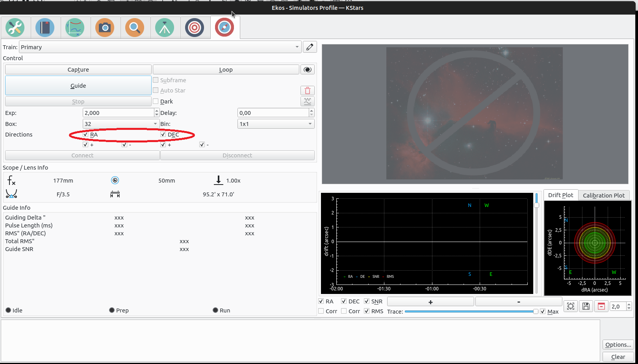
Task: Enable the Dark frame checkbox
Action: pyautogui.click(x=156, y=102)
